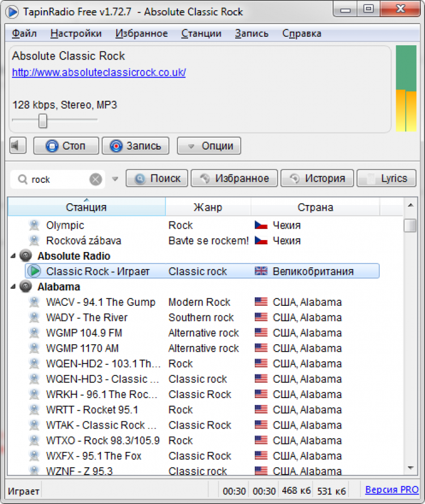This screenshot has width=425, height=504.
Task: Click the TapinRadio logo in title bar
Action: click(12, 12)
